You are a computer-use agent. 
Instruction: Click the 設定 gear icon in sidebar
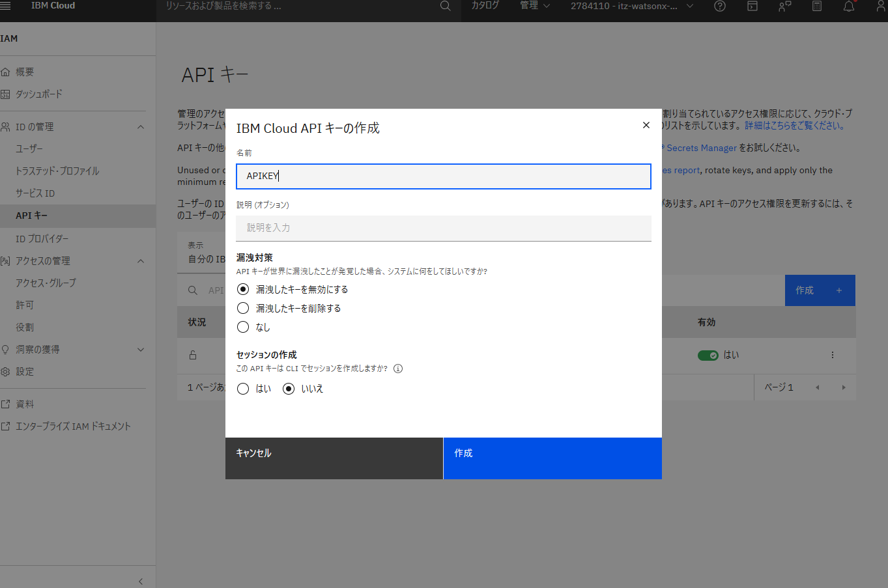coord(5,372)
